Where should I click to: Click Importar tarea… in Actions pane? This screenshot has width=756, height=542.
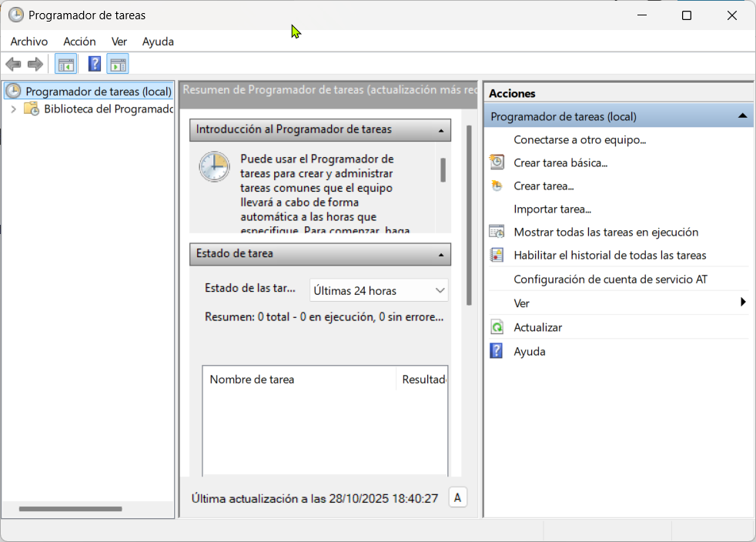pos(552,209)
